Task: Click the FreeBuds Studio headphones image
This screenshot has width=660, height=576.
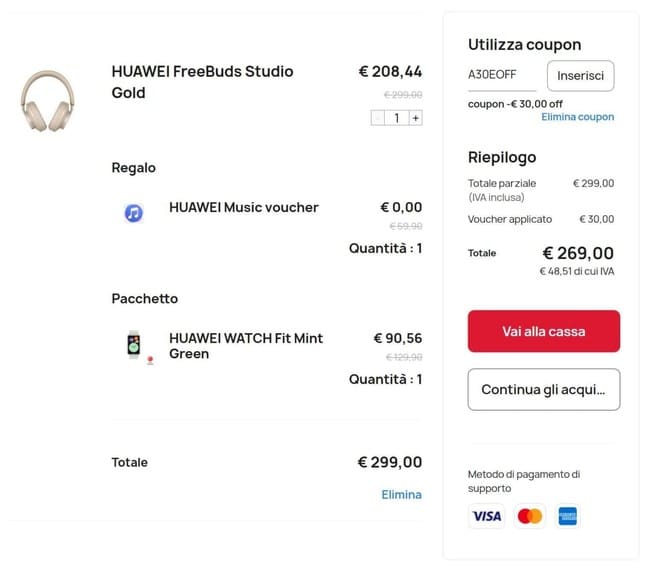Action: (x=48, y=98)
